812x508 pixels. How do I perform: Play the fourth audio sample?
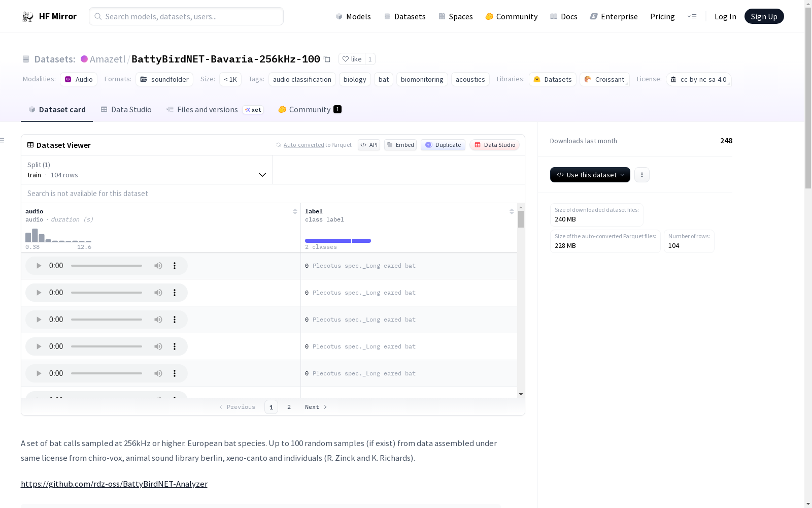[x=39, y=346]
